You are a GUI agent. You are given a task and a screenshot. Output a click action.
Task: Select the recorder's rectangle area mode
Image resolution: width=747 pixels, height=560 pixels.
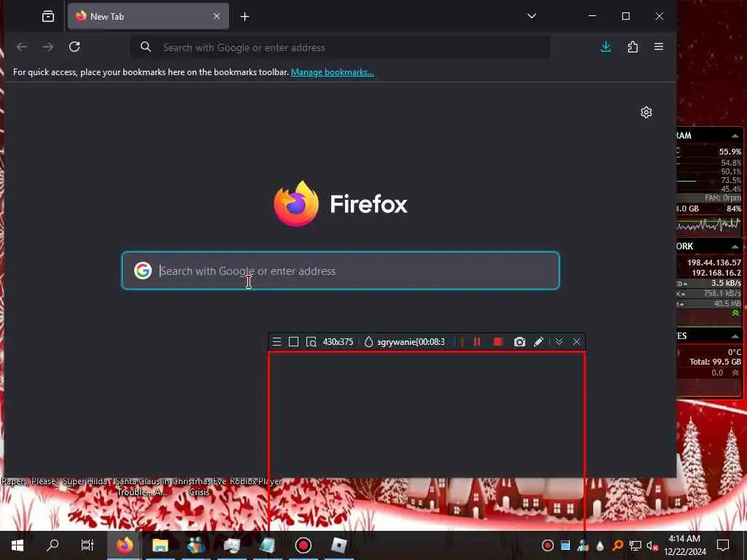[293, 342]
